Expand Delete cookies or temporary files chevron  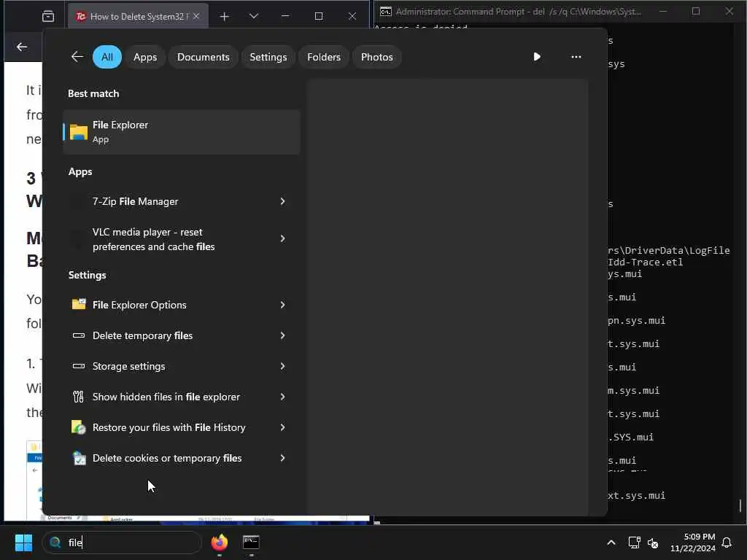point(282,458)
